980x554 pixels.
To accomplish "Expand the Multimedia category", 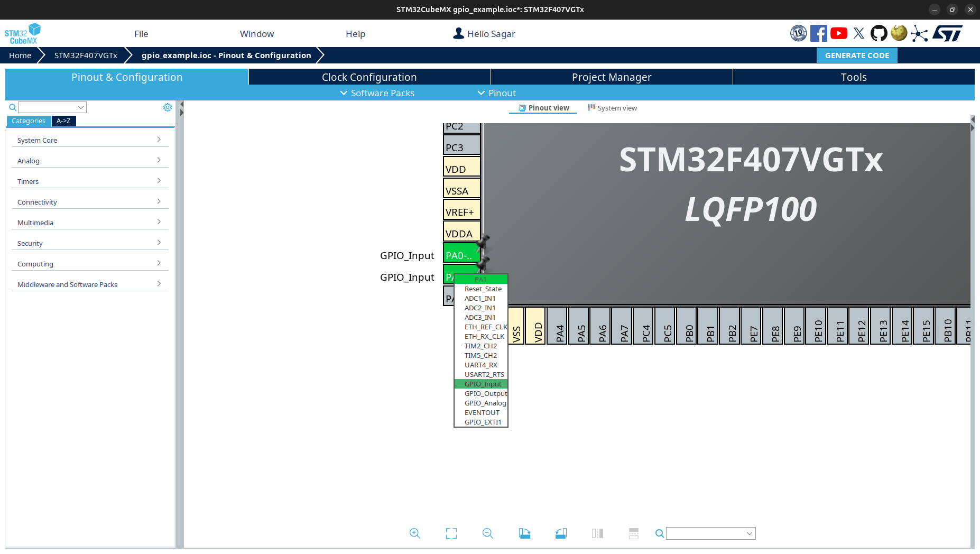I will [90, 223].
